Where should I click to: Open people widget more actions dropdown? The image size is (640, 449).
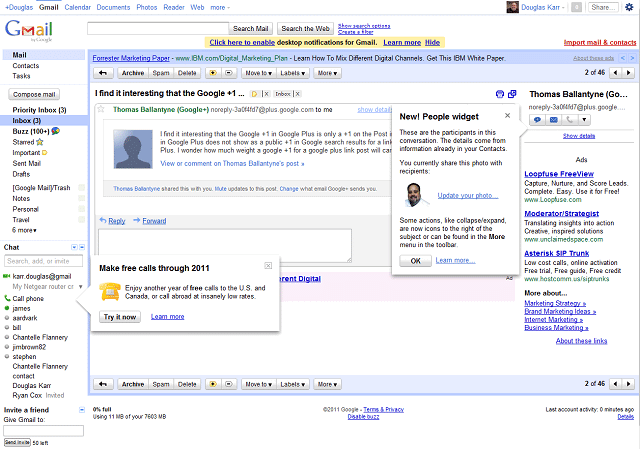(584, 120)
